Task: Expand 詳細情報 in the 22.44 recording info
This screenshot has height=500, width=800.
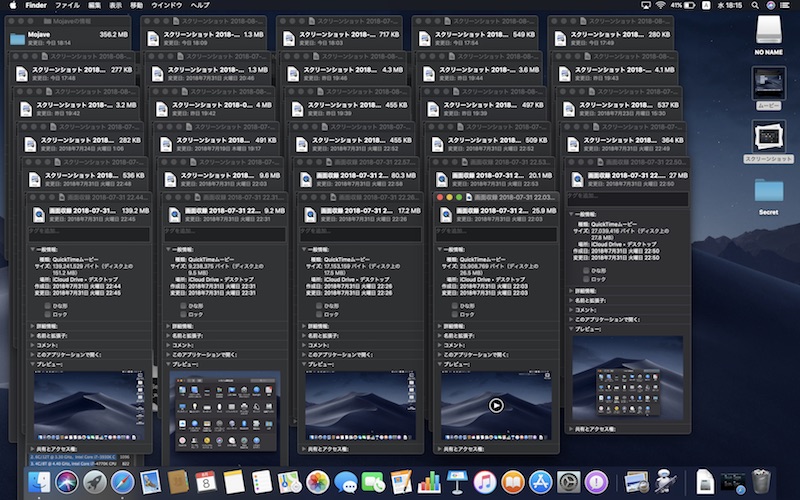Action: 33,326
